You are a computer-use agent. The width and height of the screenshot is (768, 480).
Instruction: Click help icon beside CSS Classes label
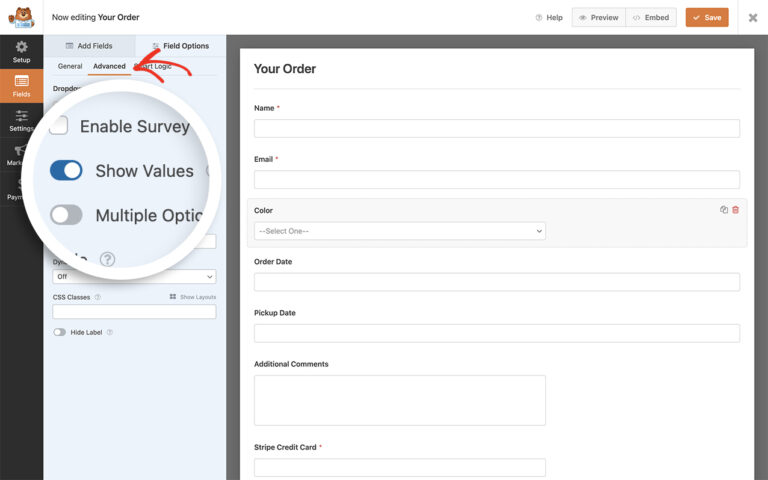[97, 297]
